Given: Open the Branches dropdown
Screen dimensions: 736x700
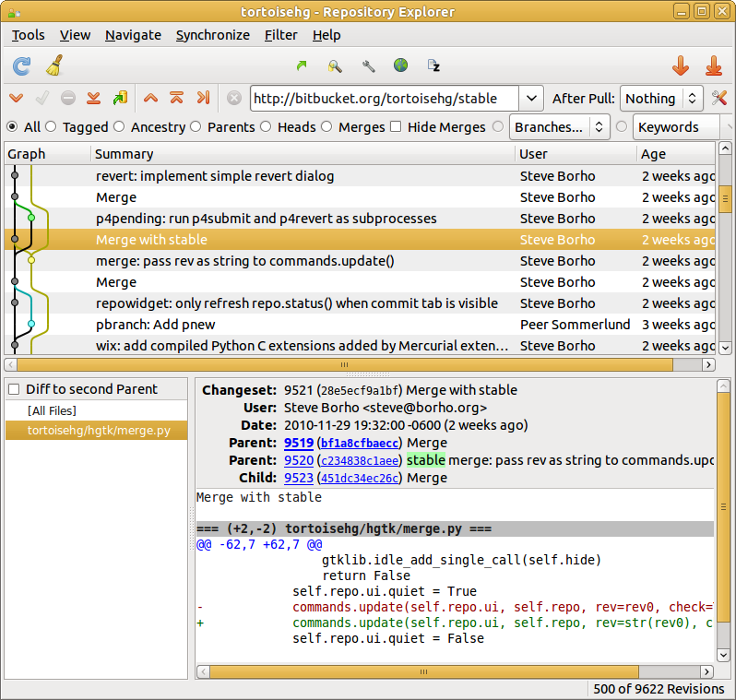Looking at the screenshot, I should click(560, 126).
